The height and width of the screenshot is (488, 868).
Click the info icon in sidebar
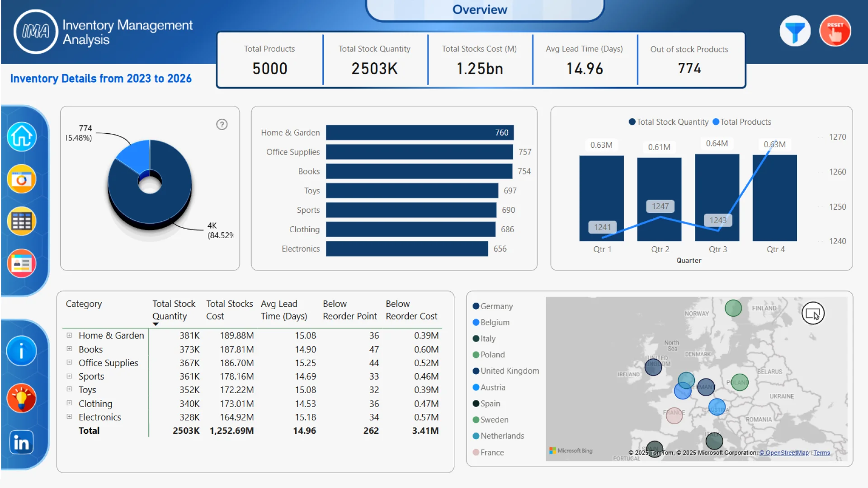(22, 351)
